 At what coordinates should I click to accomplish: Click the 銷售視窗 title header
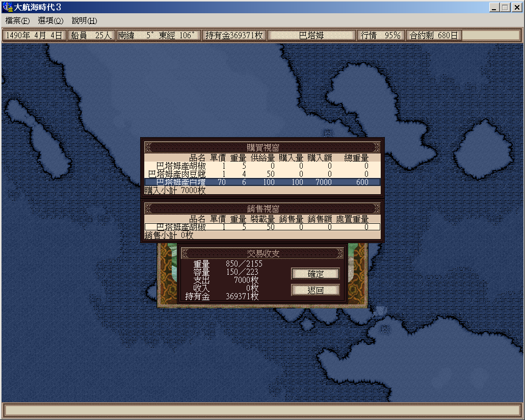(262, 208)
